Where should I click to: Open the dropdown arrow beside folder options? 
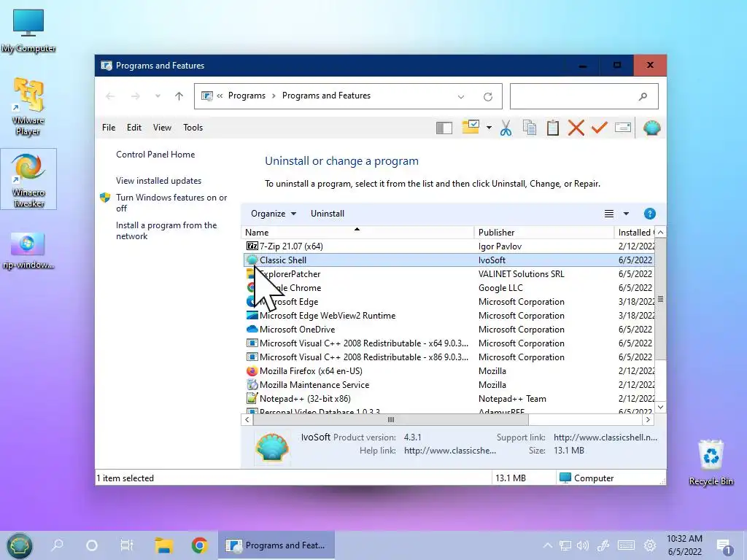tap(489, 128)
